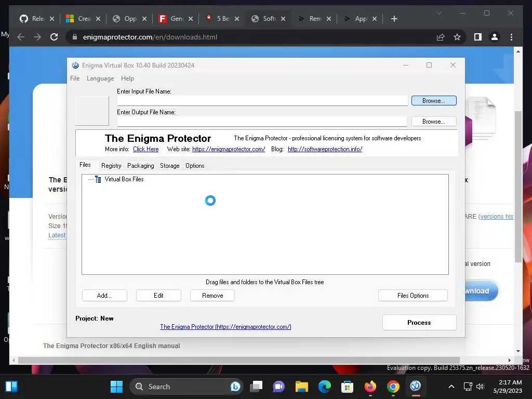The width and height of the screenshot is (532, 399).
Task: Open the enigmaprotector.com web site link
Action: click(x=229, y=149)
